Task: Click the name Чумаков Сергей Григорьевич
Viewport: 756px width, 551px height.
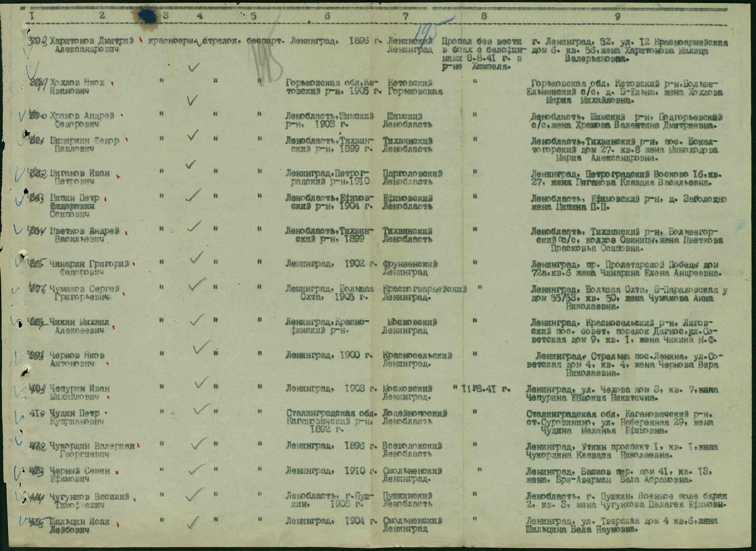Action: pos(85,292)
